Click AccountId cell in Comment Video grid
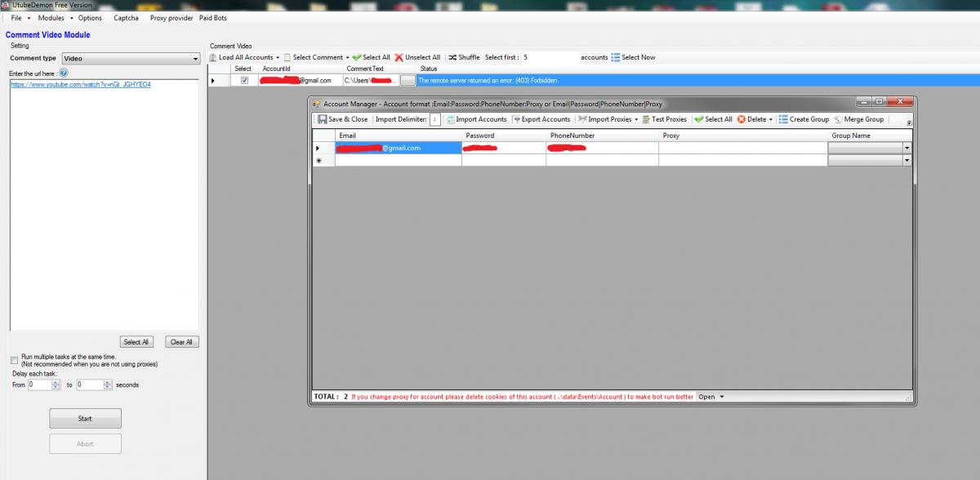980x480 pixels. (x=301, y=80)
